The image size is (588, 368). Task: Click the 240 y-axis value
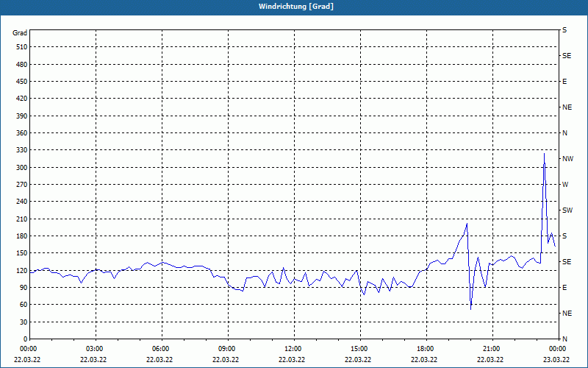tap(22, 202)
